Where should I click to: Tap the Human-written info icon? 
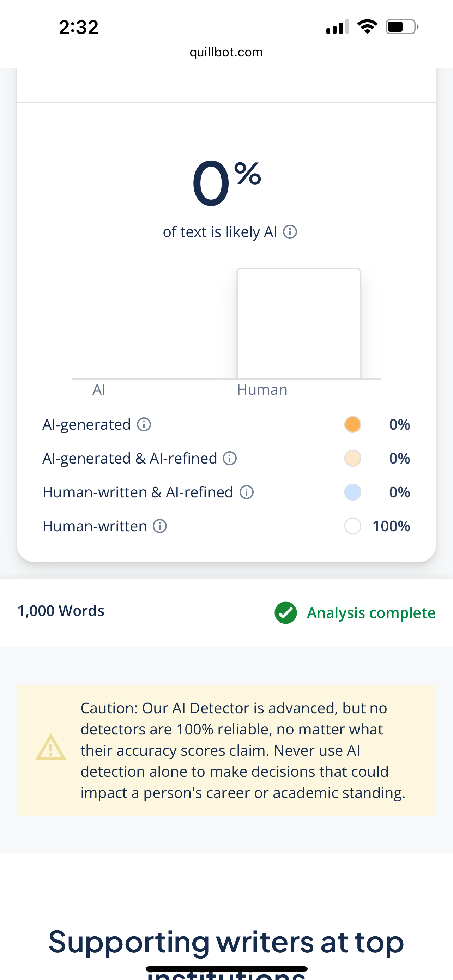[x=160, y=526]
